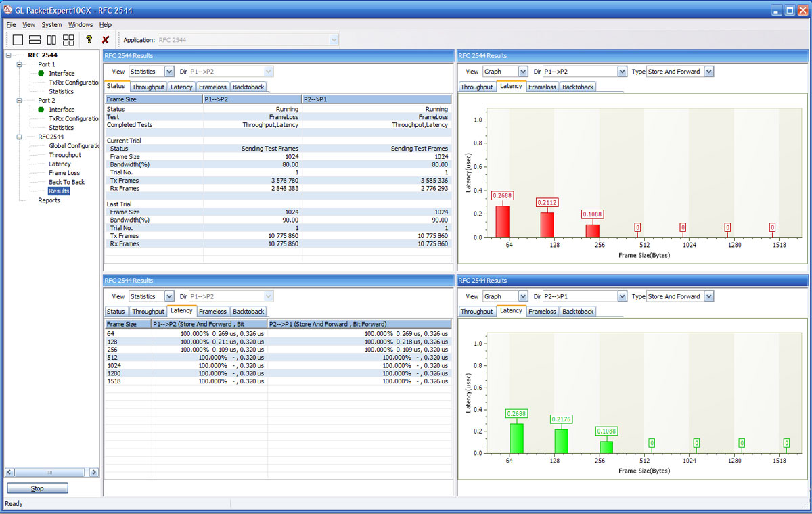The image size is (812, 514).
Task: Select Interface under Port 1 in the tree
Action: click(x=62, y=73)
